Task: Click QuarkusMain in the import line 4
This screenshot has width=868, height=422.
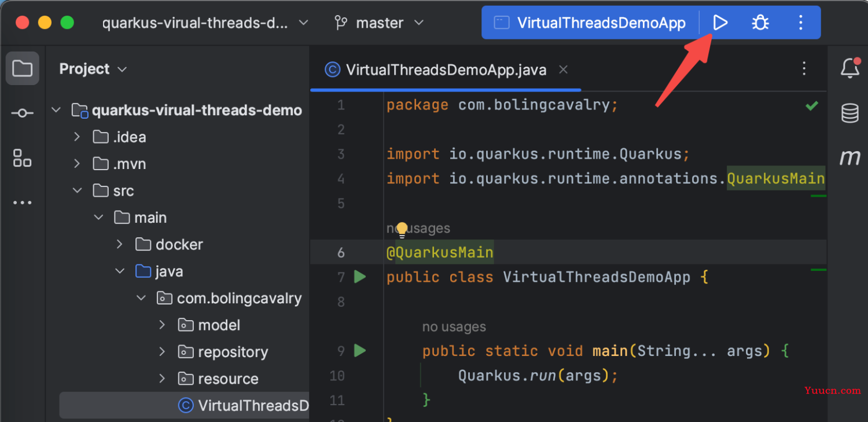Action: [776, 178]
